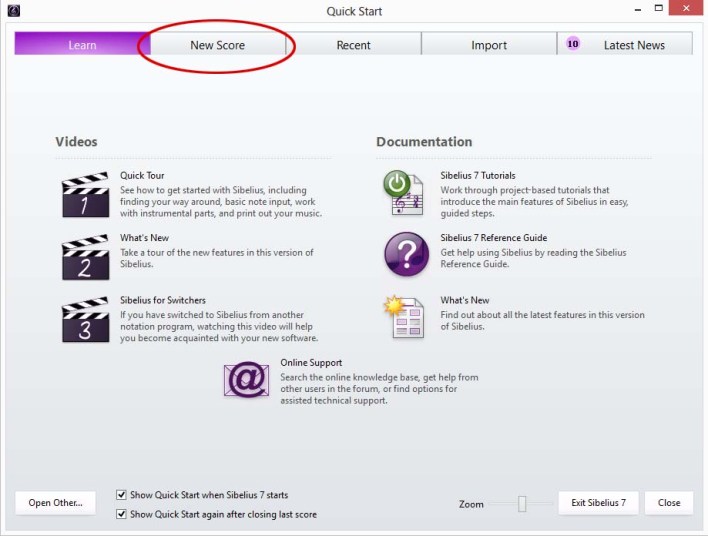Click the Zoom label

click(x=471, y=504)
